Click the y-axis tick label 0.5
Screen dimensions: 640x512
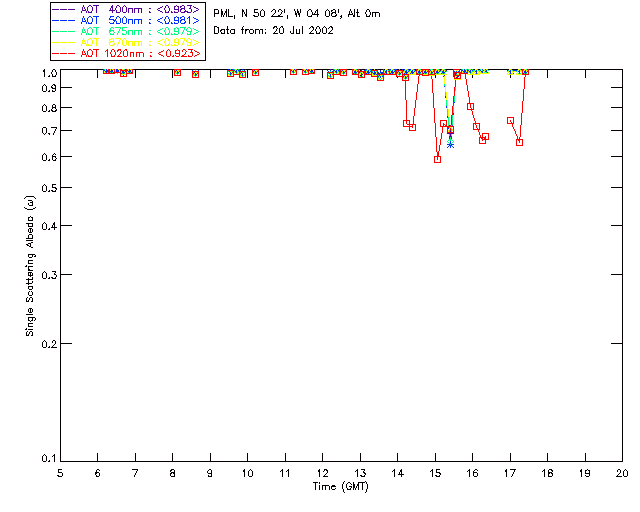click(49, 188)
